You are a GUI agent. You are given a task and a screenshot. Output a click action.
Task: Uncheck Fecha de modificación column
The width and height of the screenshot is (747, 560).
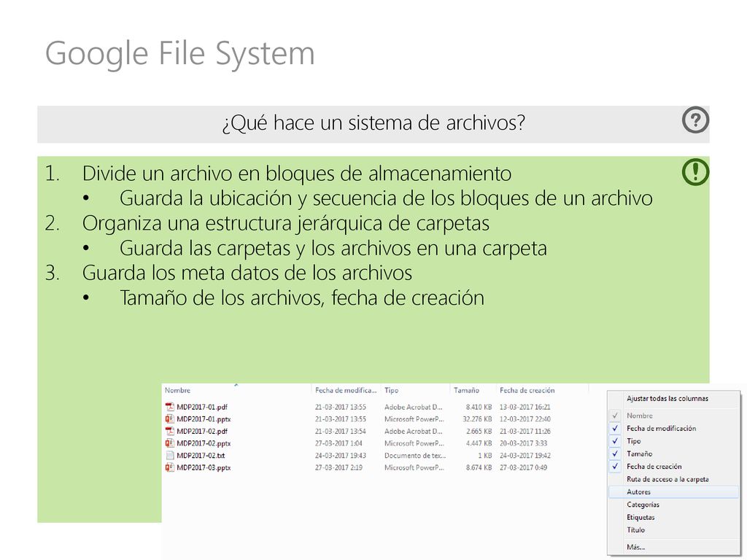coord(615,428)
